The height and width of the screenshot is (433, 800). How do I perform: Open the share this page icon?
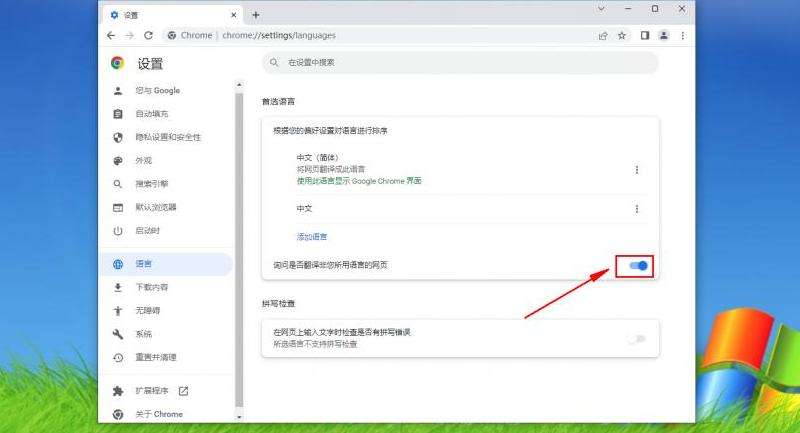click(x=603, y=35)
